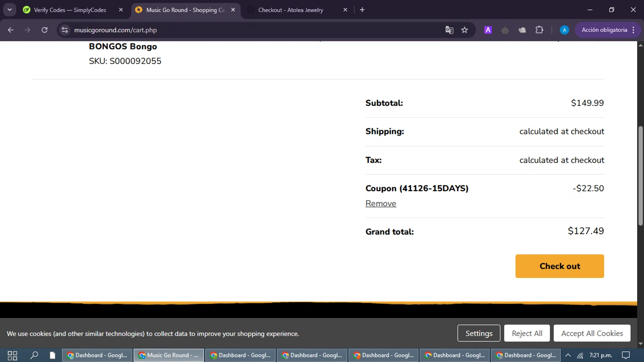Open the notification center icon
Viewport: 644px width, 362px height.
coord(626,356)
